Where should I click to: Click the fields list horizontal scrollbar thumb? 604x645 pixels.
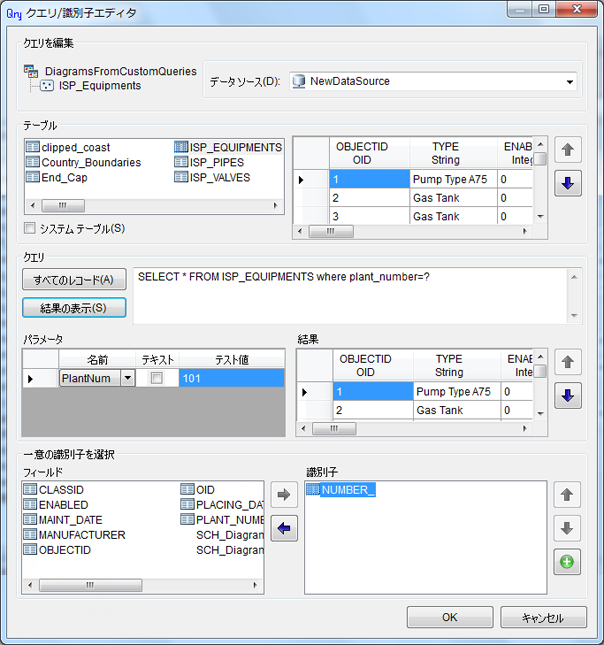[91, 585]
